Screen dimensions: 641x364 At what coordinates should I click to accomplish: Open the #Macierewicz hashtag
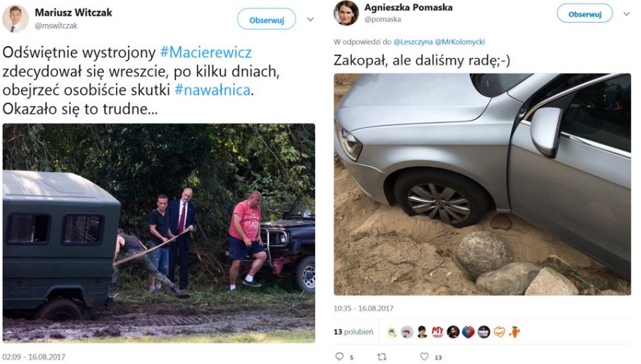click(206, 52)
